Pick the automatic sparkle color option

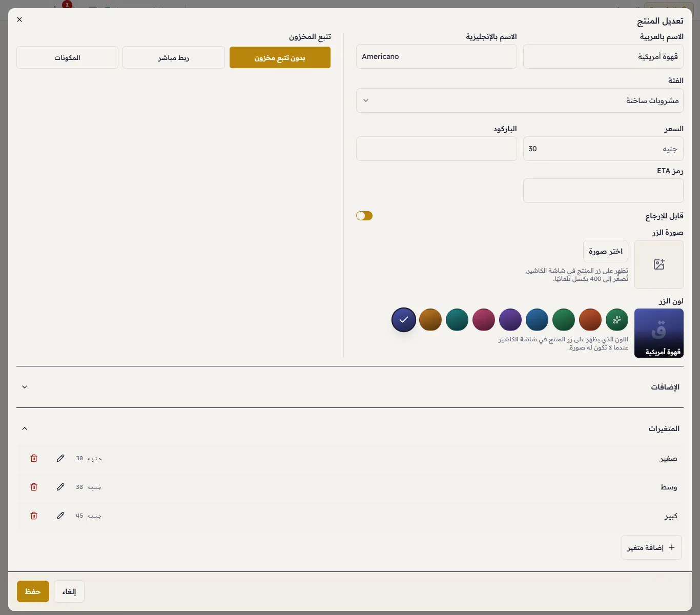click(617, 320)
